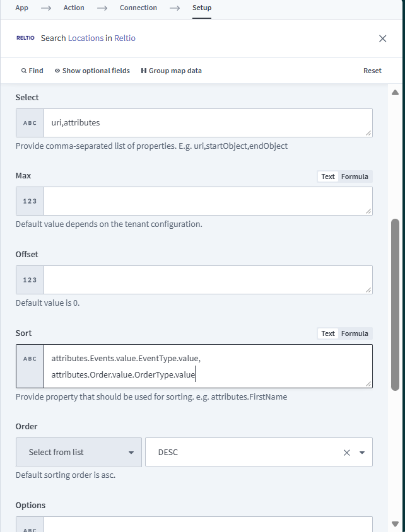Open the Select from list dropdown
This screenshot has width=405, height=532.
click(x=79, y=452)
